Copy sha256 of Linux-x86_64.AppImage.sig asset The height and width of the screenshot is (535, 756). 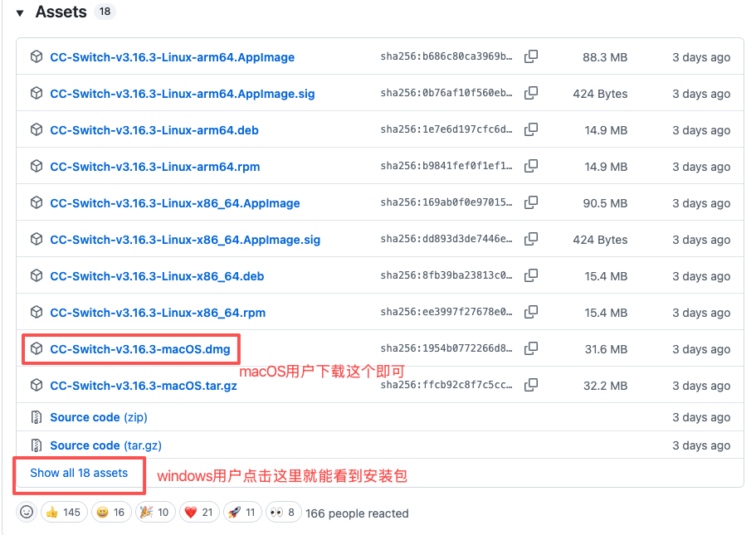(x=531, y=239)
